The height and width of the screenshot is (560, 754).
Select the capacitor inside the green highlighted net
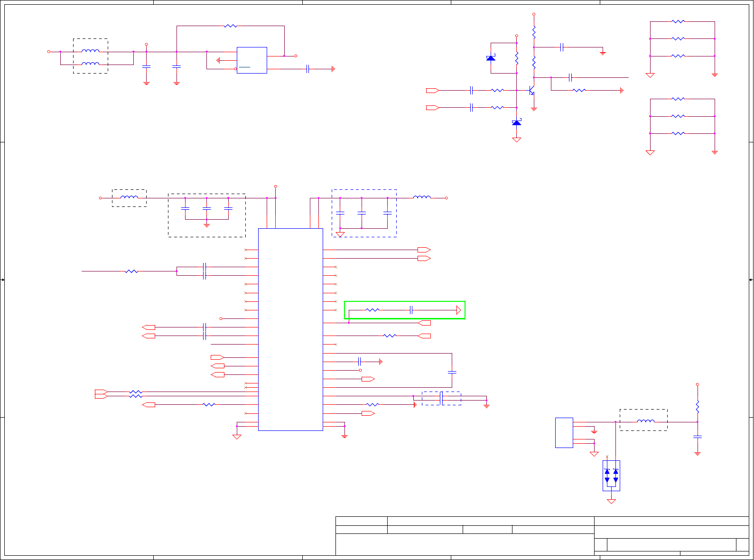(x=411, y=310)
